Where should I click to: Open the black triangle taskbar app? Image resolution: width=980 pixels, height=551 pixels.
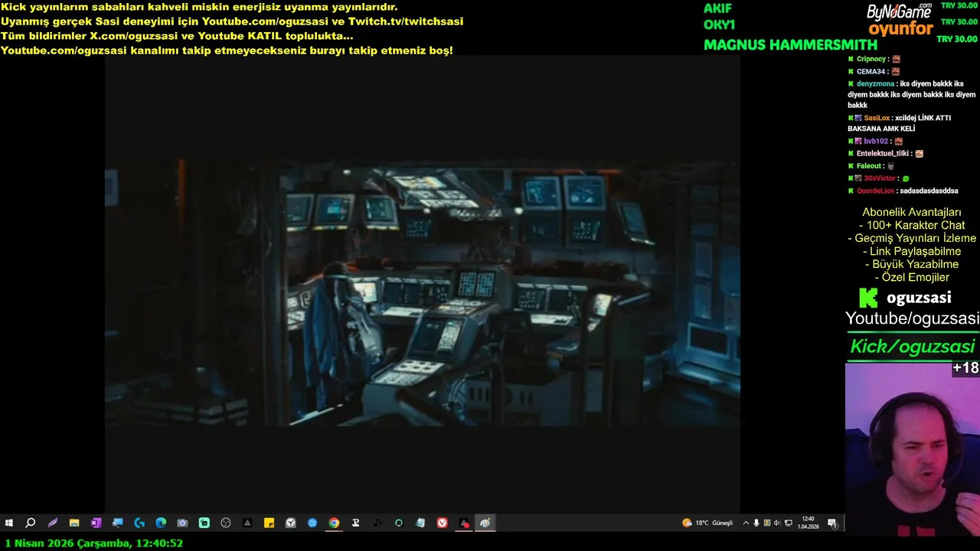tap(247, 523)
